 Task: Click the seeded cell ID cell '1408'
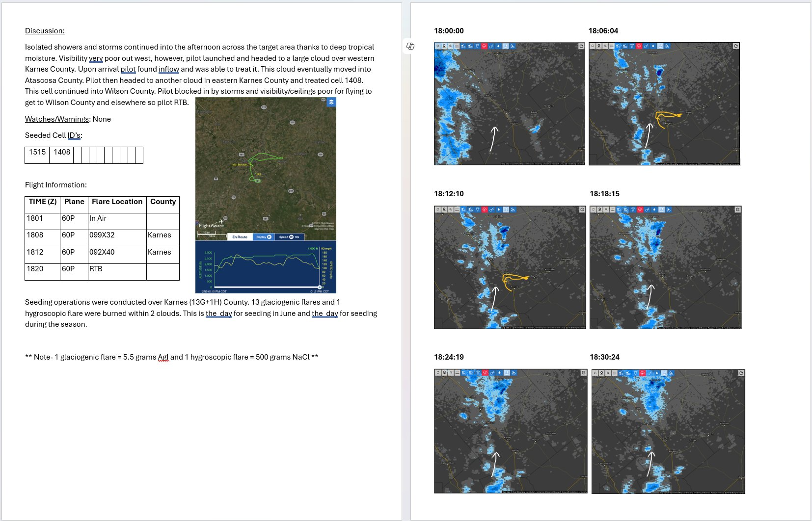pyautogui.click(x=62, y=155)
